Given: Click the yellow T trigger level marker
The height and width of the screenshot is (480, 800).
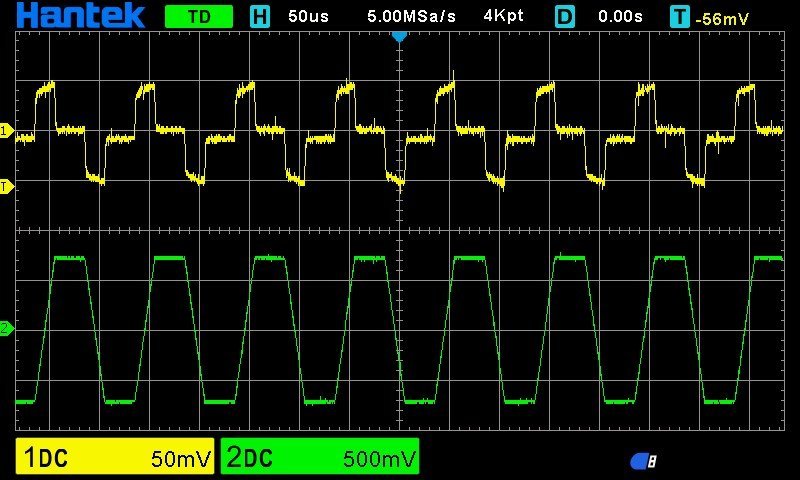Looking at the screenshot, I should 5,186.
